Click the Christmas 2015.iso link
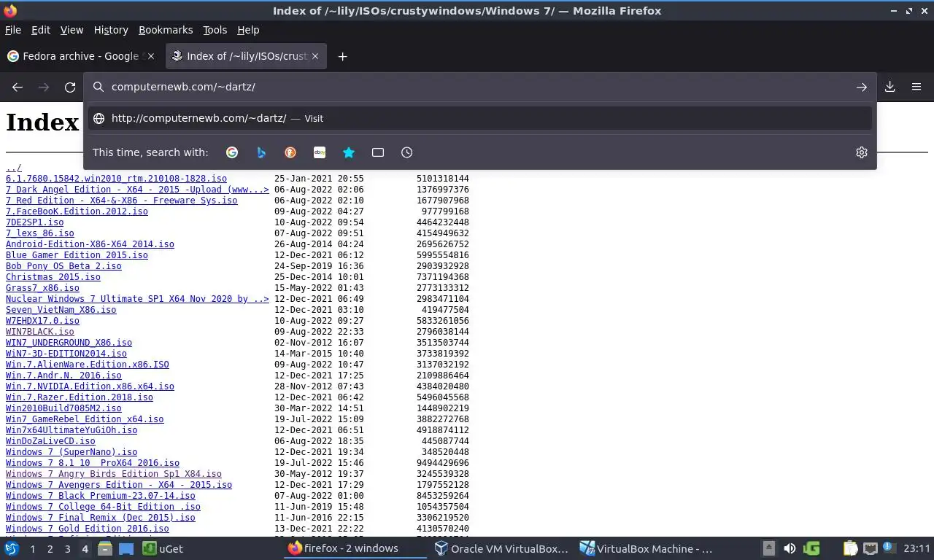Image resolution: width=934 pixels, height=560 pixels. [x=53, y=277]
